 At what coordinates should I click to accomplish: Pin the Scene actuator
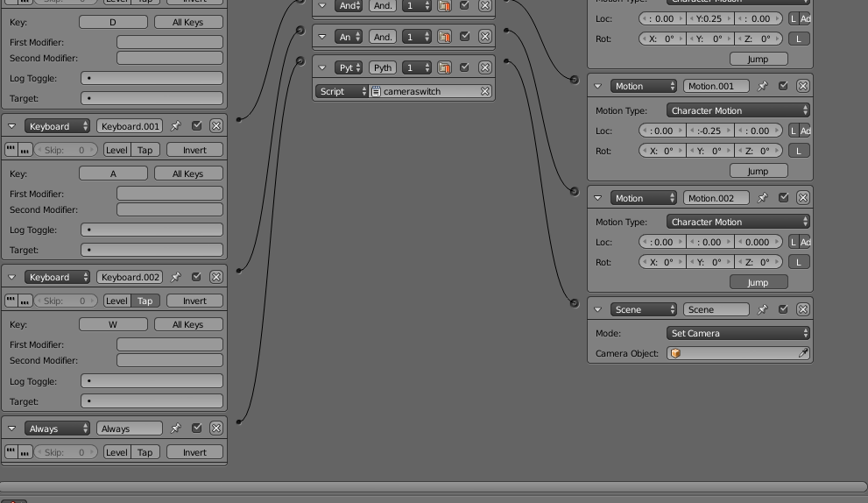(763, 309)
